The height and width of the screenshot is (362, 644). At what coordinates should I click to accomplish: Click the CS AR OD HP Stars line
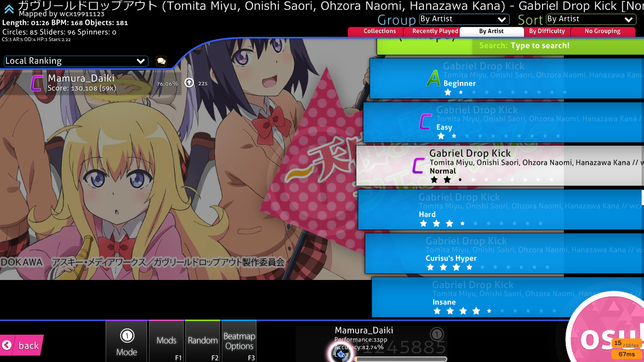click(x=36, y=40)
